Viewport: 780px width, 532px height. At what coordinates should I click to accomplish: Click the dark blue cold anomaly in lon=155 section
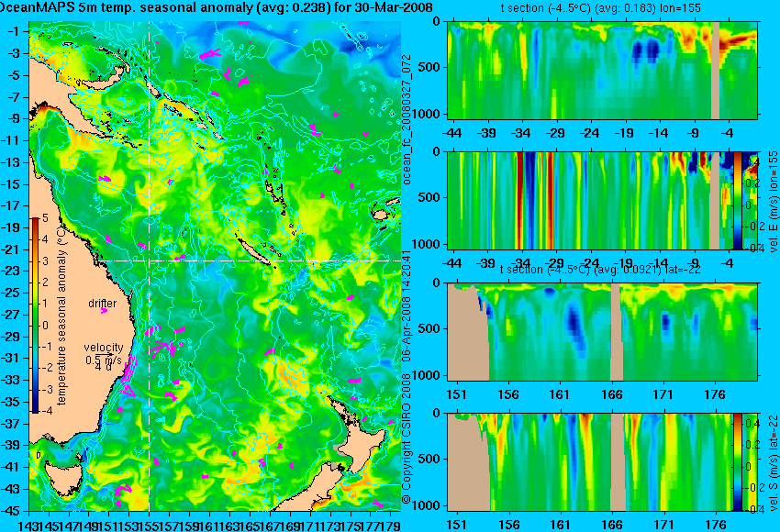(646, 50)
